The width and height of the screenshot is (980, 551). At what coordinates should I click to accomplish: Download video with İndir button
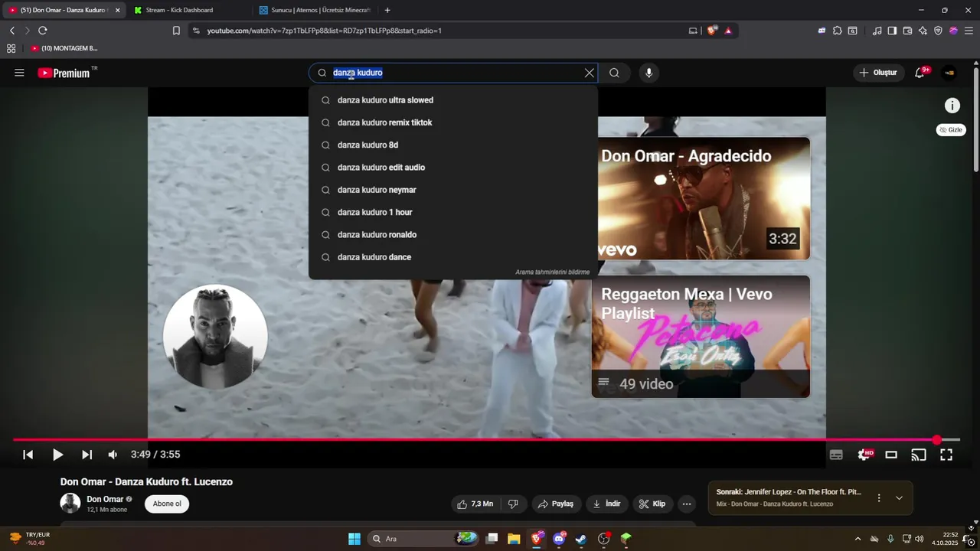pos(607,504)
